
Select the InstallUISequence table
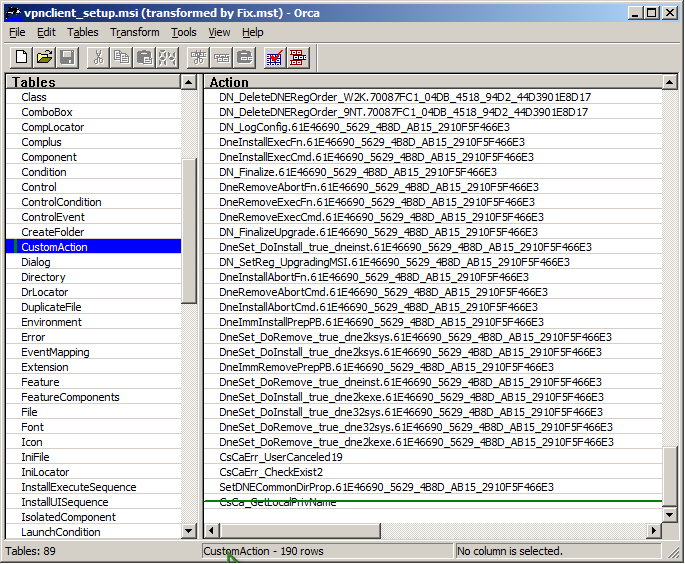93,502
